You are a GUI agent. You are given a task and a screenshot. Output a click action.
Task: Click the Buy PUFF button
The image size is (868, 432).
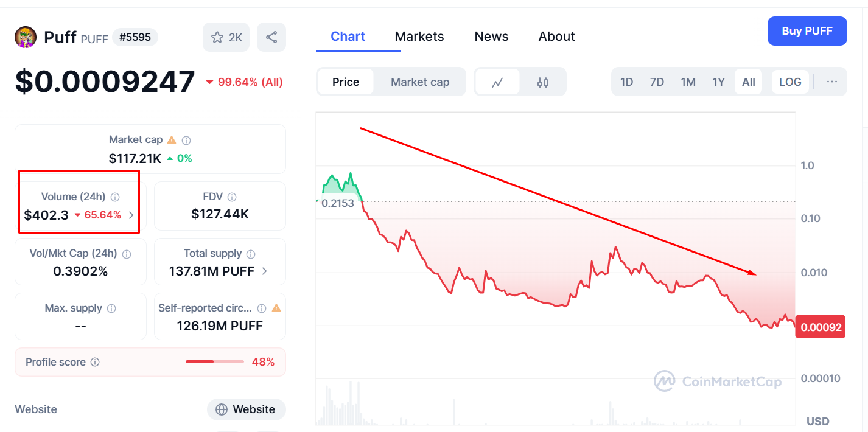tap(807, 31)
